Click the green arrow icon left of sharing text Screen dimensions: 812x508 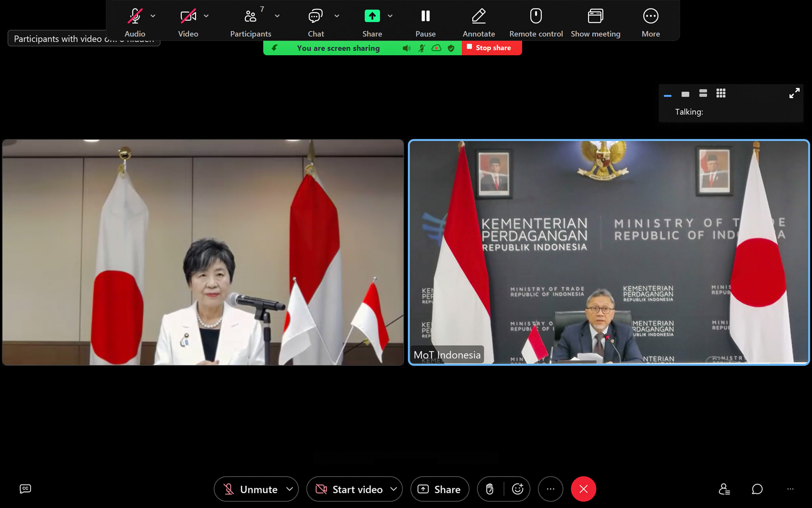(x=274, y=48)
